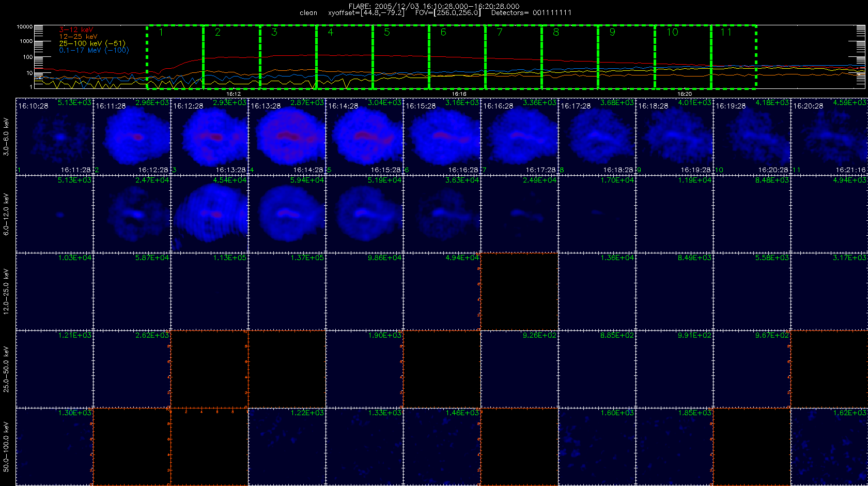Open the image panel labeled 1.19E+04
The width and height of the screenshot is (868, 486).
click(x=674, y=214)
